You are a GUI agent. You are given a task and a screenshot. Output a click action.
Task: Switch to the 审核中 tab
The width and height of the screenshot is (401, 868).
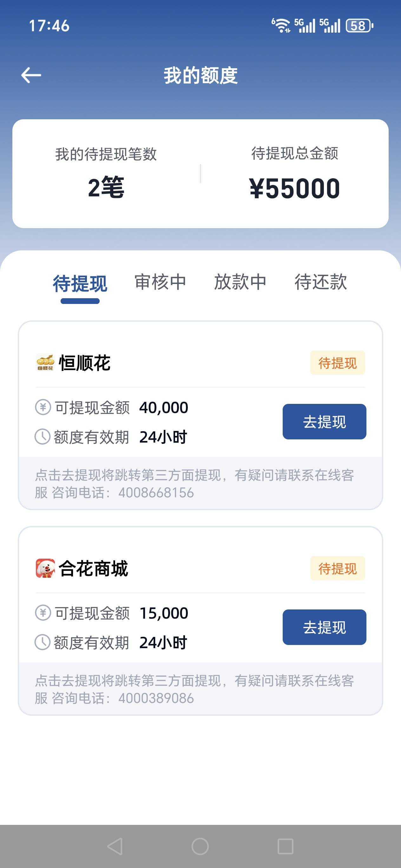160,282
